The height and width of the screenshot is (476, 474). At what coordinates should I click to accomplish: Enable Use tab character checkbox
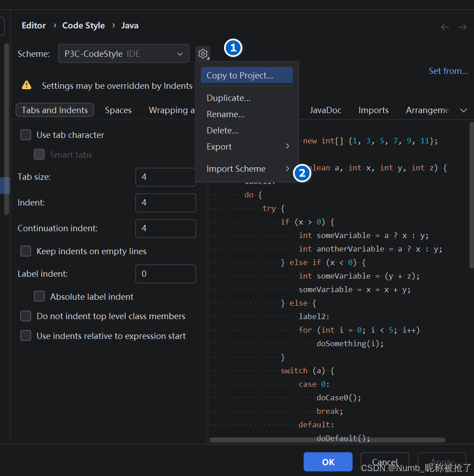pyautogui.click(x=26, y=135)
